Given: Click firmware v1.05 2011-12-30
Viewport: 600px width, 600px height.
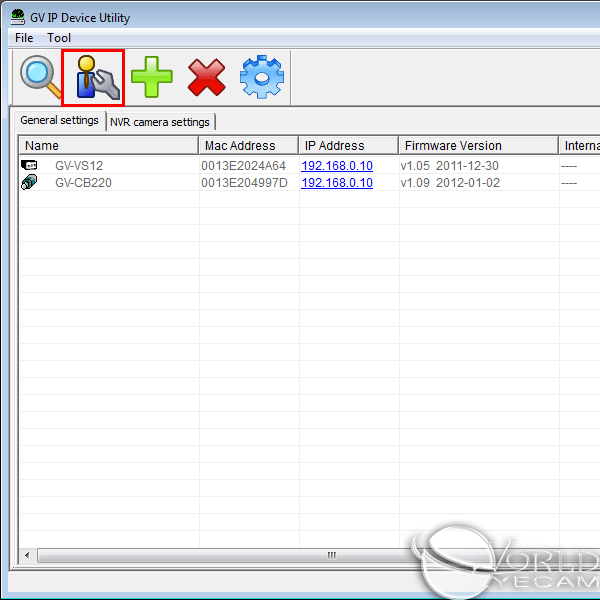Looking at the screenshot, I should [449, 166].
